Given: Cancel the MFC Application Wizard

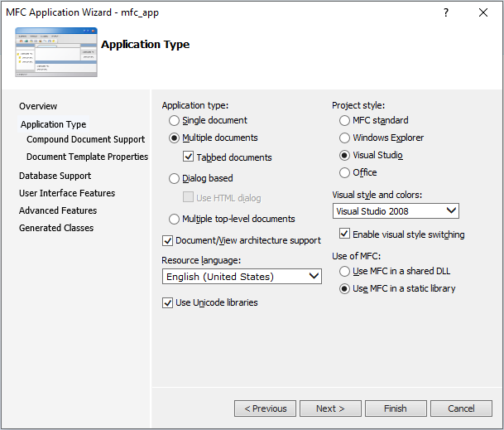Looking at the screenshot, I should pos(461,408).
